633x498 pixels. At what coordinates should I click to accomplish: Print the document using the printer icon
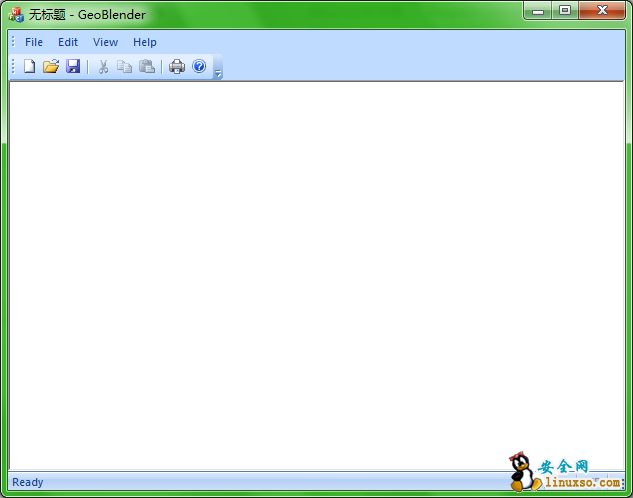[x=177, y=67]
